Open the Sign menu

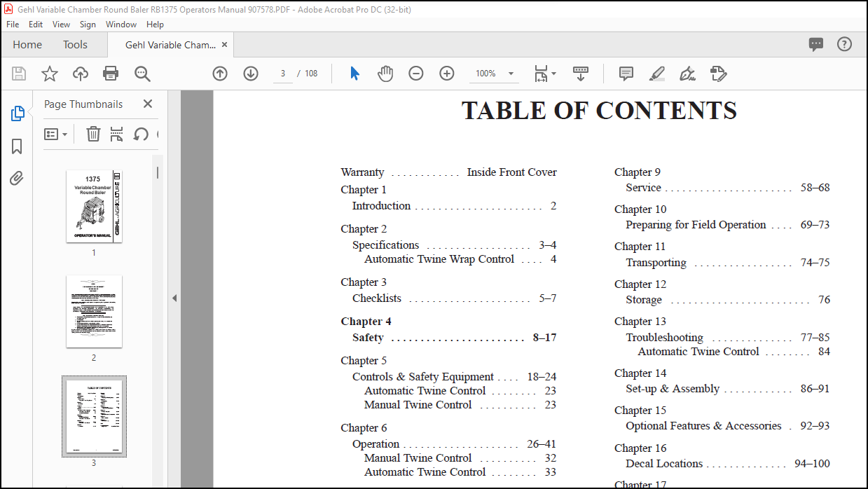tap(88, 24)
